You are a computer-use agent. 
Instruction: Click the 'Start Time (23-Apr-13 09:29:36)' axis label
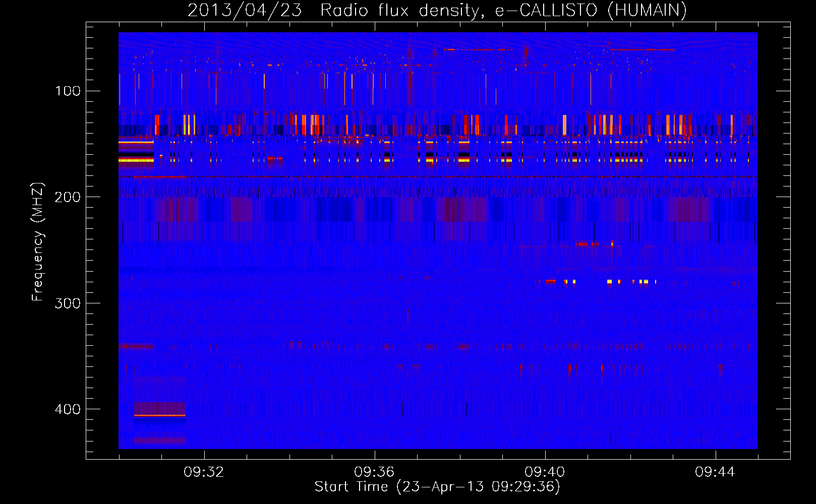(437, 487)
